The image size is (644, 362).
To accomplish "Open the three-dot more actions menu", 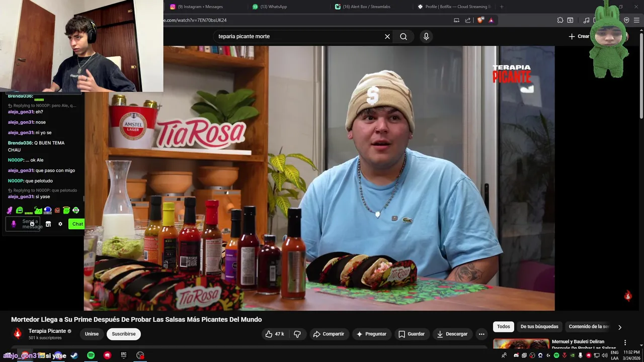I will 481,334.
